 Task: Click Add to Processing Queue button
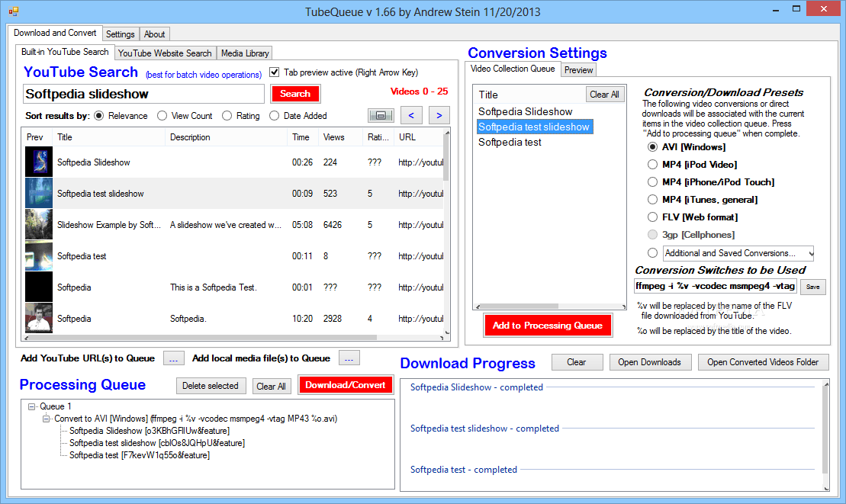tap(548, 326)
